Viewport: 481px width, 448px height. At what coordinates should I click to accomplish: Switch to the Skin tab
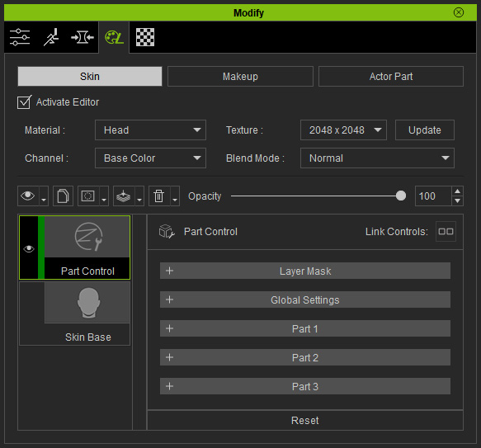(x=90, y=77)
